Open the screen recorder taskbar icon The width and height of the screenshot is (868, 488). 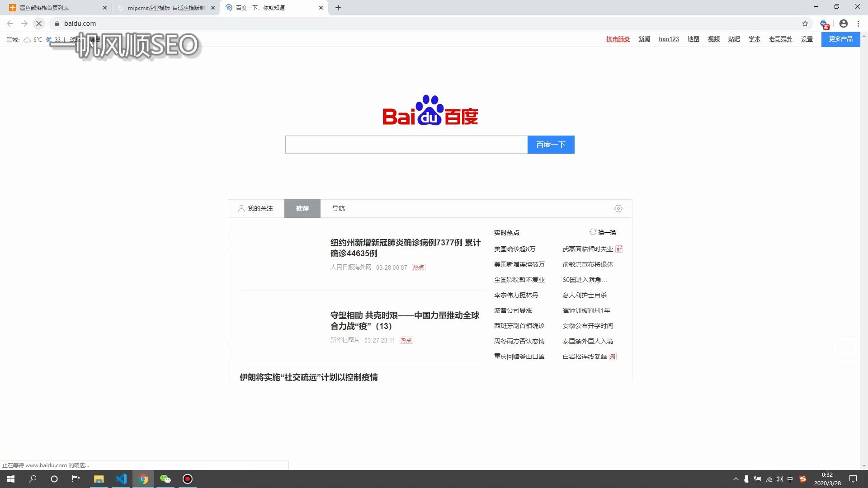[188, 479]
